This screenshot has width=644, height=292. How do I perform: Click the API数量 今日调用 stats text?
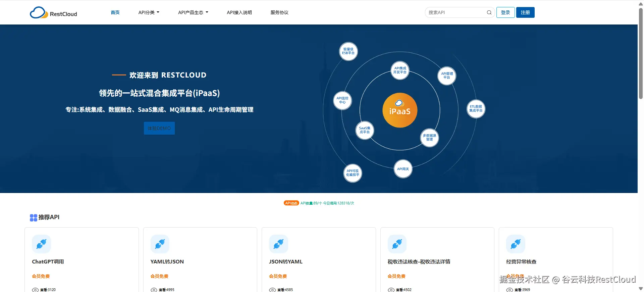click(327, 203)
